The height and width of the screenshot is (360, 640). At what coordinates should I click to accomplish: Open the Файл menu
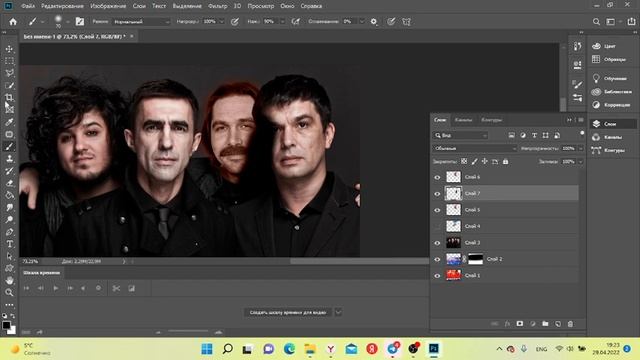(28, 6)
